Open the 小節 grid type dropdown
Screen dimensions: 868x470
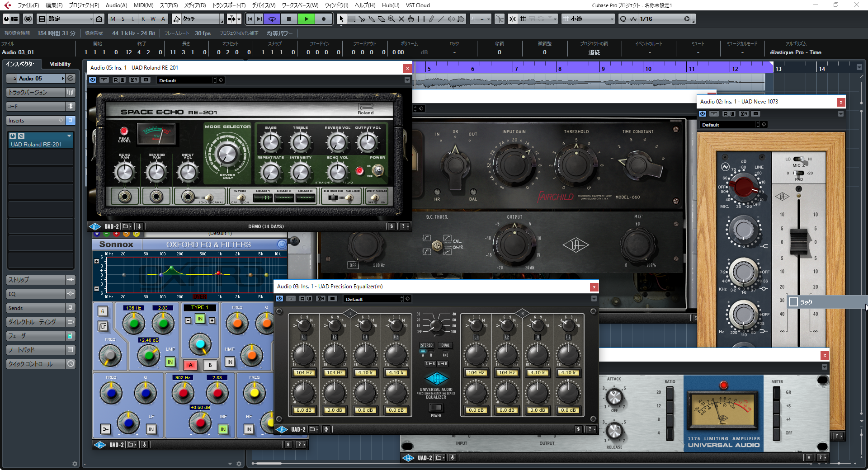(588, 19)
